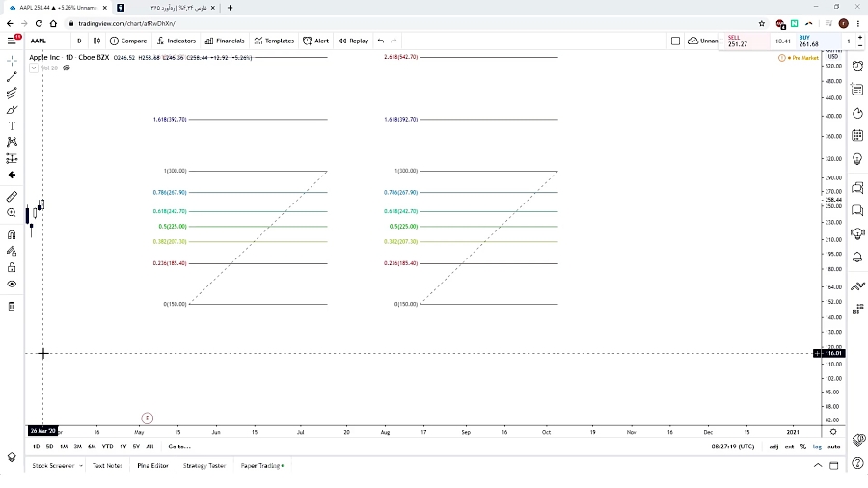868x488 pixels.
Task: Open Financials menu
Action: pyautogui.click(x=225, y=41)
